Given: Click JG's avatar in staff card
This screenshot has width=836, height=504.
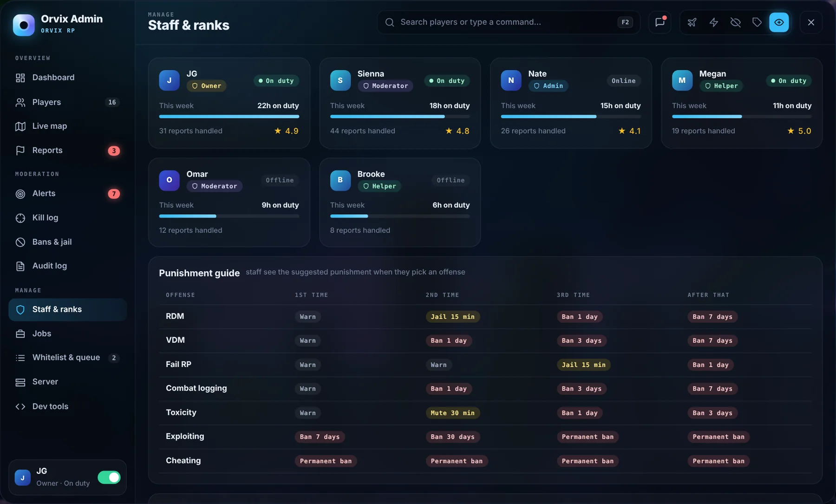Looking at the screenshot, I should point(170,80).
